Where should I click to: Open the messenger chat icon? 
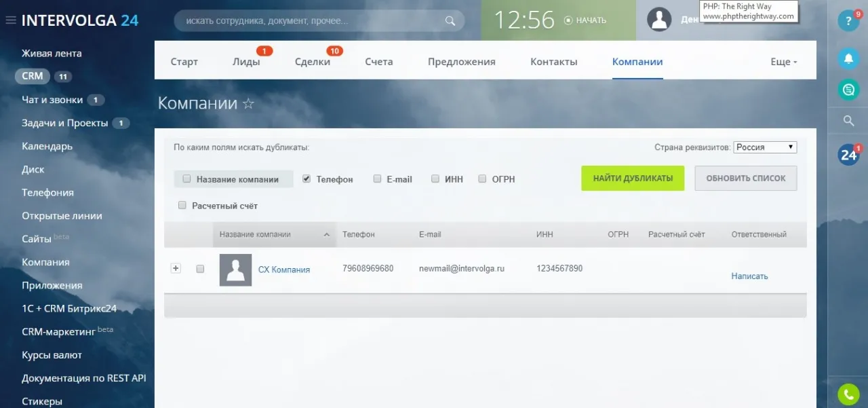coord(848,89)
